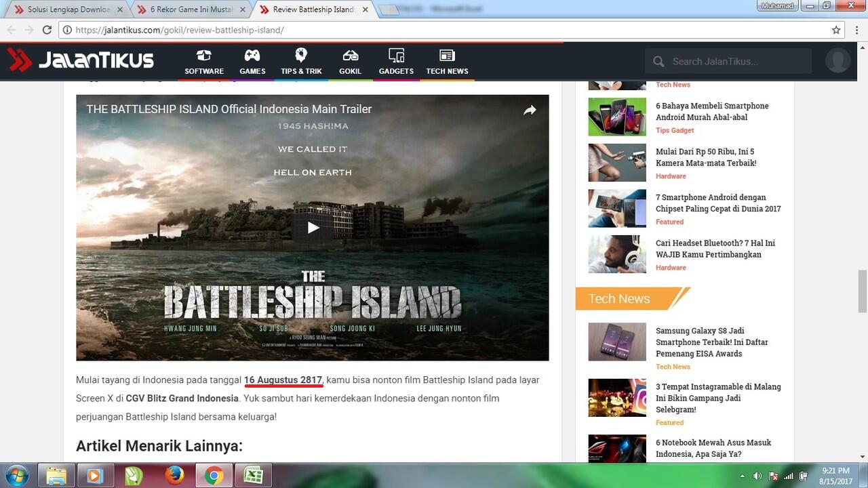Click Show Desktop button at taskbar end
This screenshot has height=488, width=868.
click(x=863, y=476)
